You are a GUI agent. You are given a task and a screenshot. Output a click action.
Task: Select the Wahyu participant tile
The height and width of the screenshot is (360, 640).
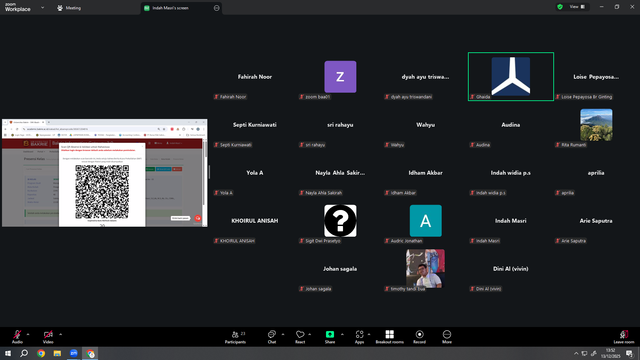[425, 124]
